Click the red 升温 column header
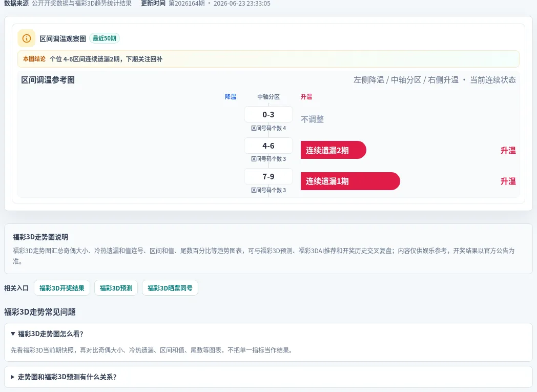The height and width of the screenshot is (392, 537). tap(306, 96)
